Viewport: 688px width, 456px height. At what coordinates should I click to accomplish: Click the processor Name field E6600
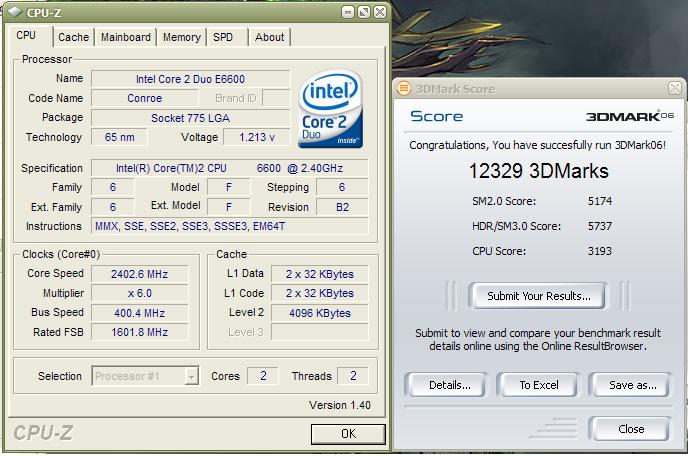(190, 79)
